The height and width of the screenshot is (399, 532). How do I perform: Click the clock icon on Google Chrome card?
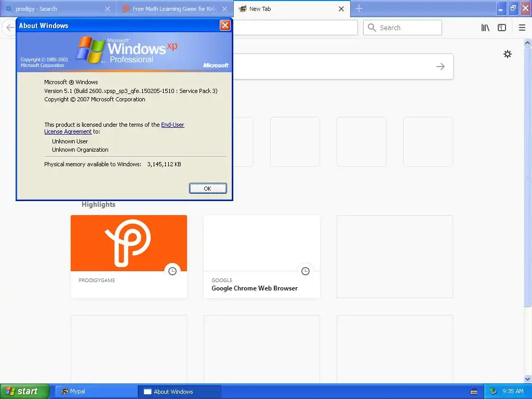(305, 271)
